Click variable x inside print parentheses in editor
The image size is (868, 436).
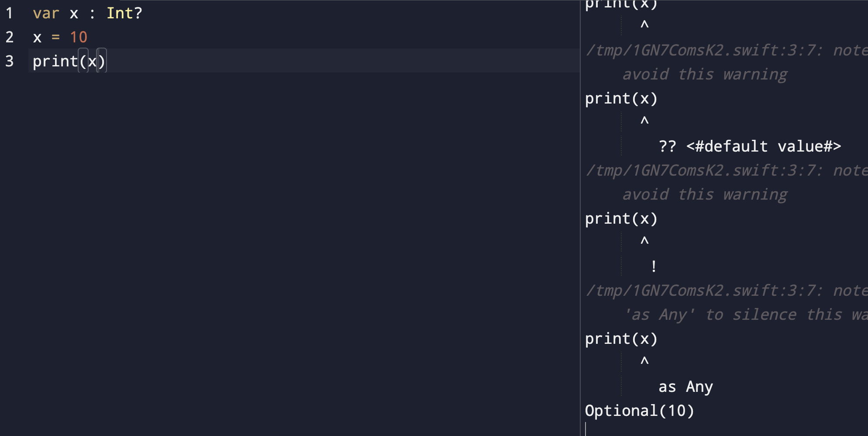(x=92, y=62)
